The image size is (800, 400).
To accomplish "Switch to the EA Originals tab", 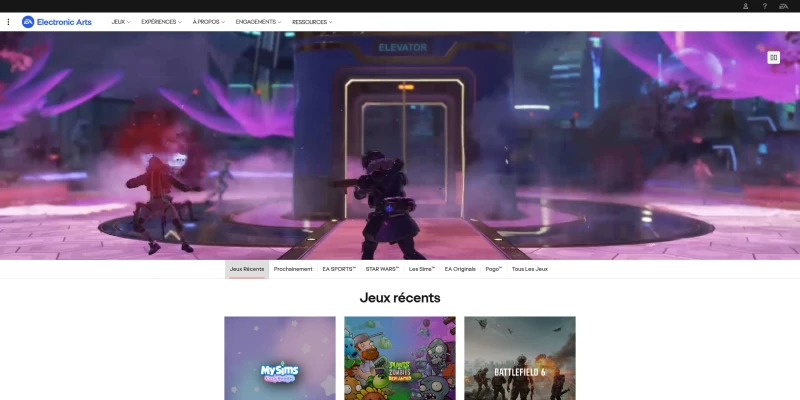I will click(460, 269).
